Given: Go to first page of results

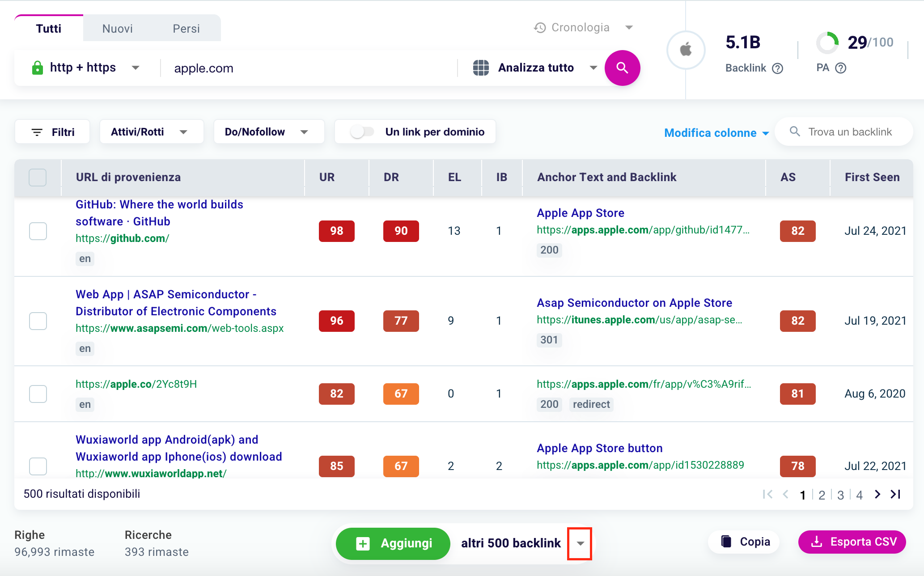Looking at the screenshot, I should pos(767,495).
